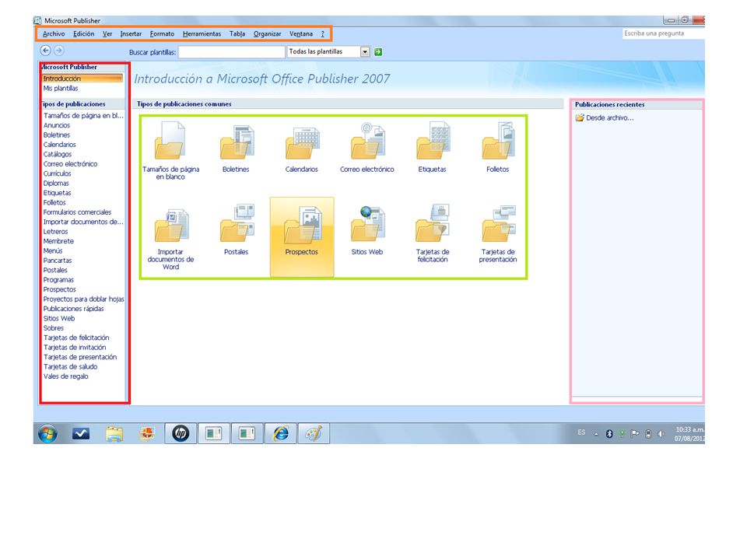This screenshot has height=560, width=747.
Task: Open the Organizar menu
Action: 267,33
